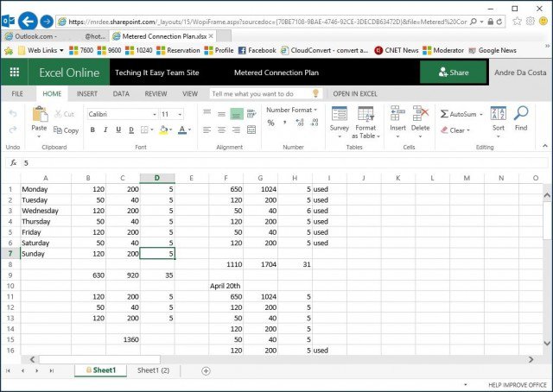Apply percent style
This screenshot has height=392, width=553.
270,123
